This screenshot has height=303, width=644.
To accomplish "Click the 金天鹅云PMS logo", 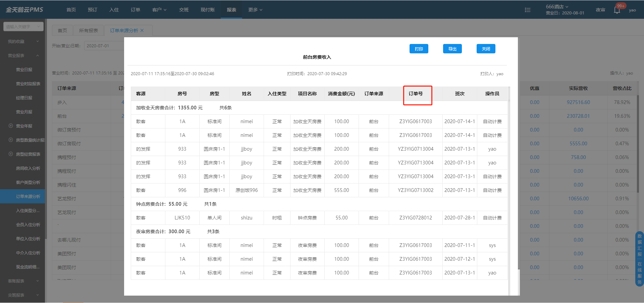I will [24, 10].
